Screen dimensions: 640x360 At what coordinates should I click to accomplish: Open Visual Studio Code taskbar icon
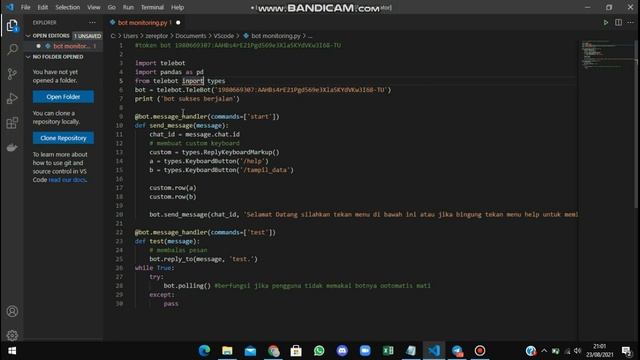click(x=434, y=351)
